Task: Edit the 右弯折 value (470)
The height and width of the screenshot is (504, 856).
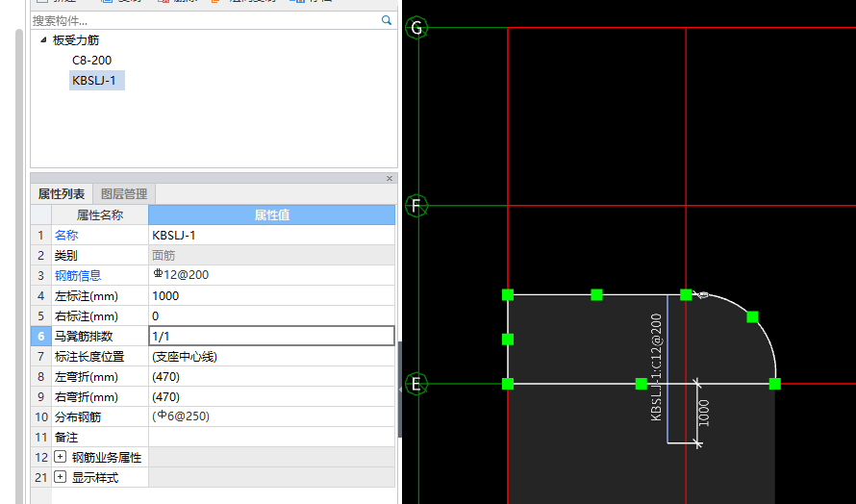Action: 272,397
